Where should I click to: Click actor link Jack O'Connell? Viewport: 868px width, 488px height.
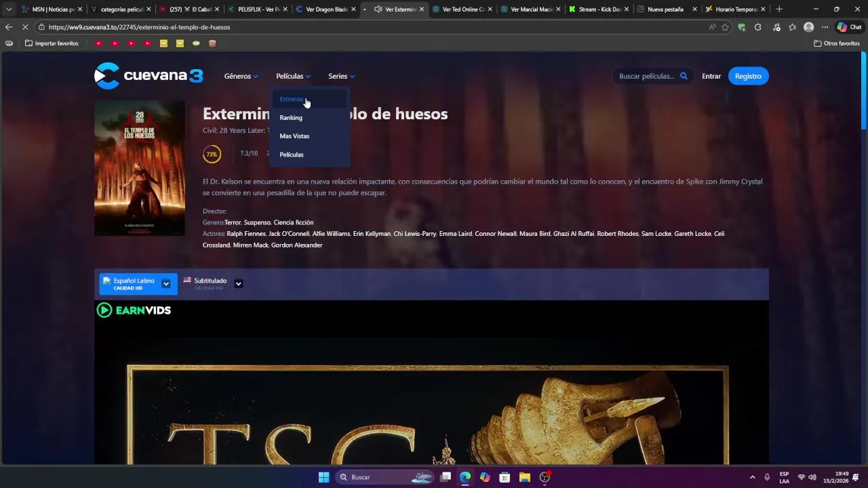[x=289, y=234]
